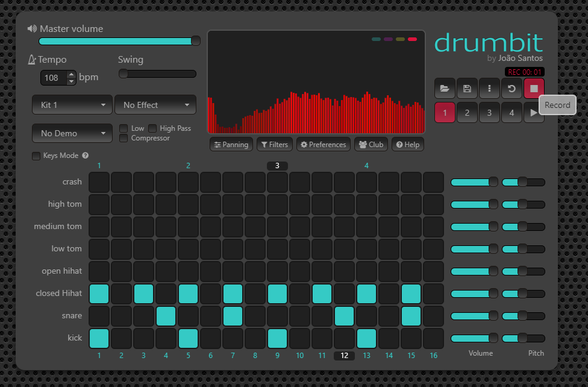Switch to pattern 2
588x387 pixels.
(467, 113)
